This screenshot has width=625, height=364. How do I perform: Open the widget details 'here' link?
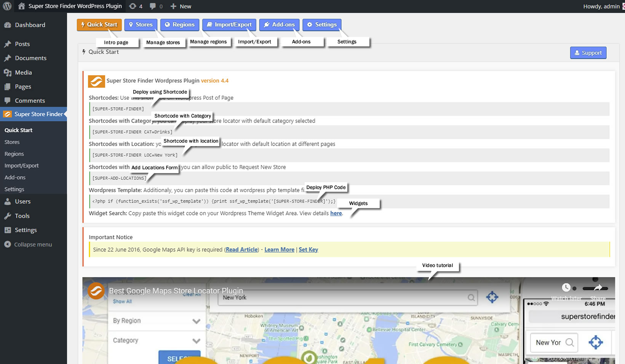coord(336,213)
